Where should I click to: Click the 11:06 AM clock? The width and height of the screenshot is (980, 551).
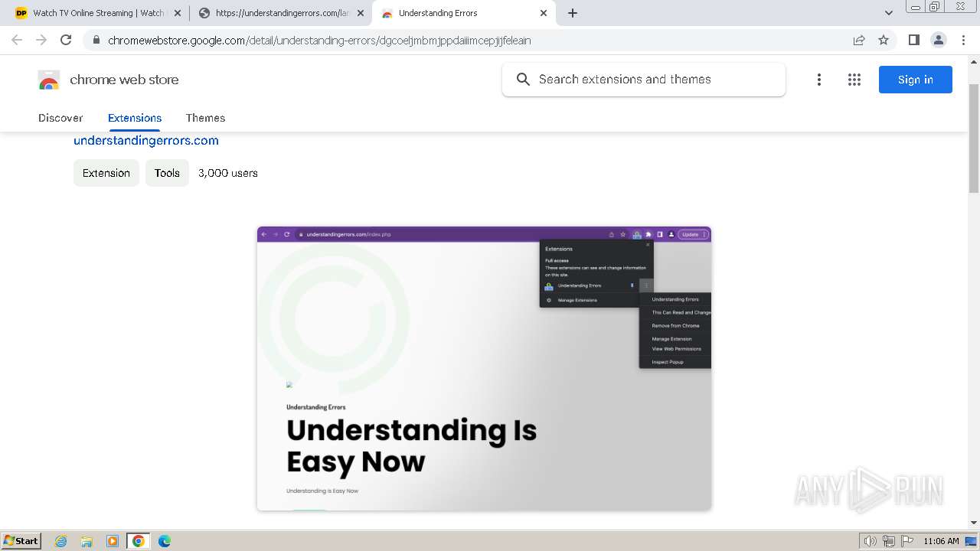941,541
